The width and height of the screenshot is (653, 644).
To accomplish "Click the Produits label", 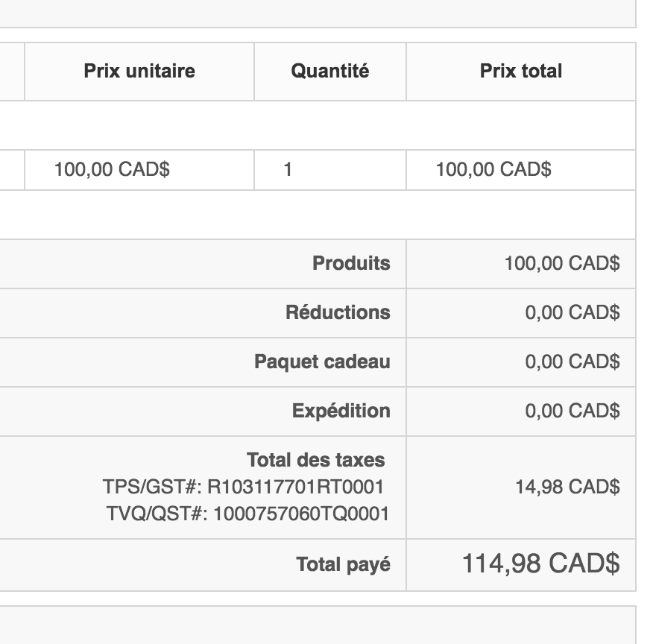I will (x=351, y=263).
